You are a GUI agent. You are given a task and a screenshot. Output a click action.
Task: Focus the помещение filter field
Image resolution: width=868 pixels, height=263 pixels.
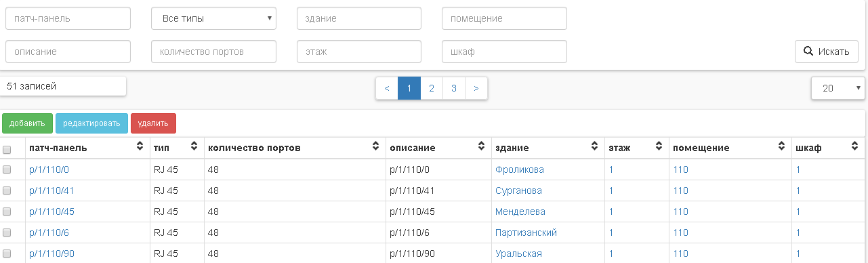point(504,18)
